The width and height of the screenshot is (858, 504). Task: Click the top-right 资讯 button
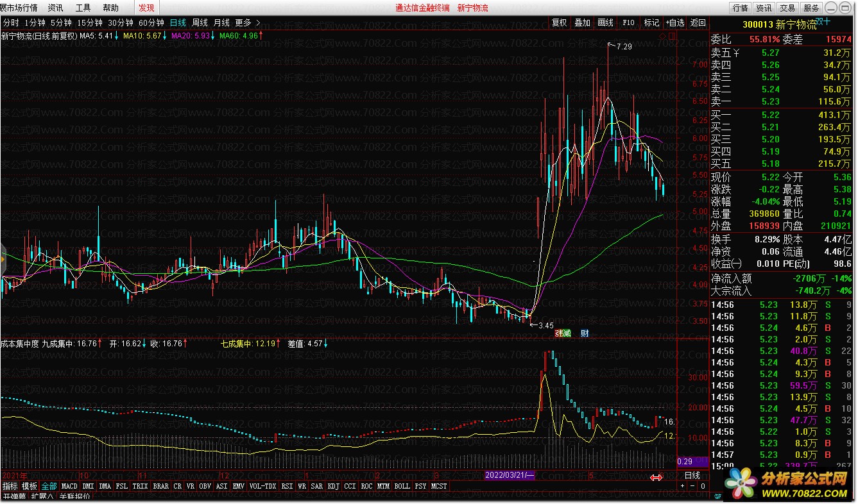coord(764,8)
